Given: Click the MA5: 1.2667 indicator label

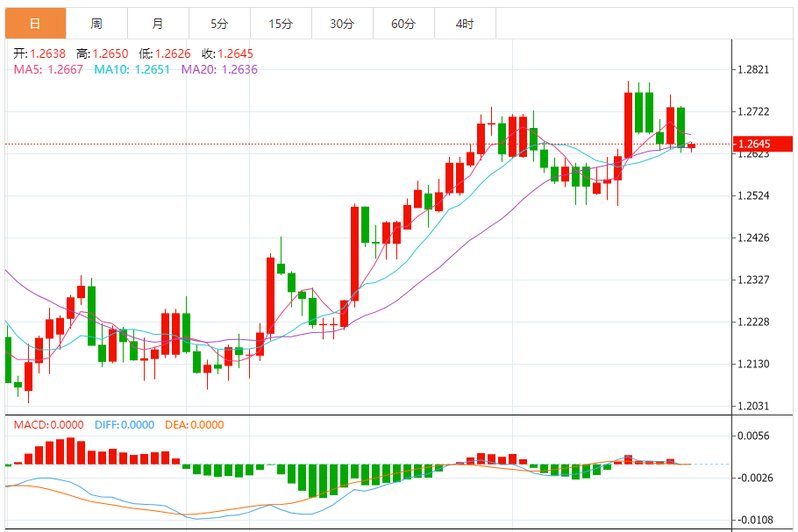Looking at the screenshot, I should click(48, 70).
